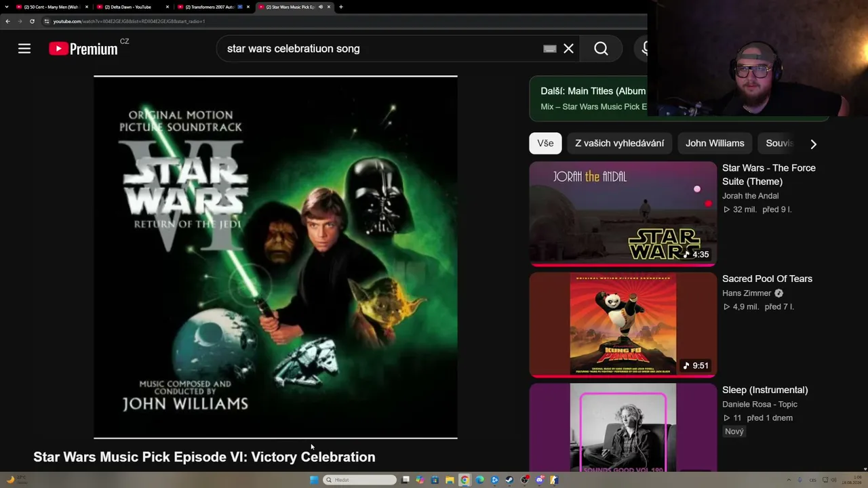Open Discord from the taskbar

point(539,480)
